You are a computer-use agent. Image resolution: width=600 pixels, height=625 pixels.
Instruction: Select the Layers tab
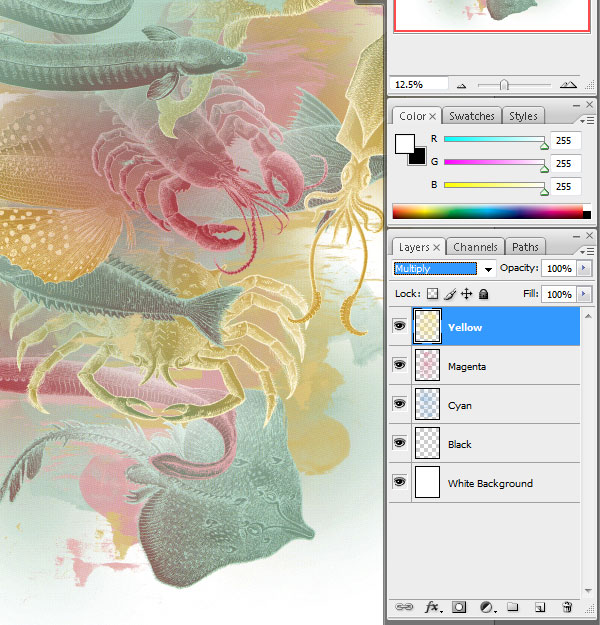[414, 247]
